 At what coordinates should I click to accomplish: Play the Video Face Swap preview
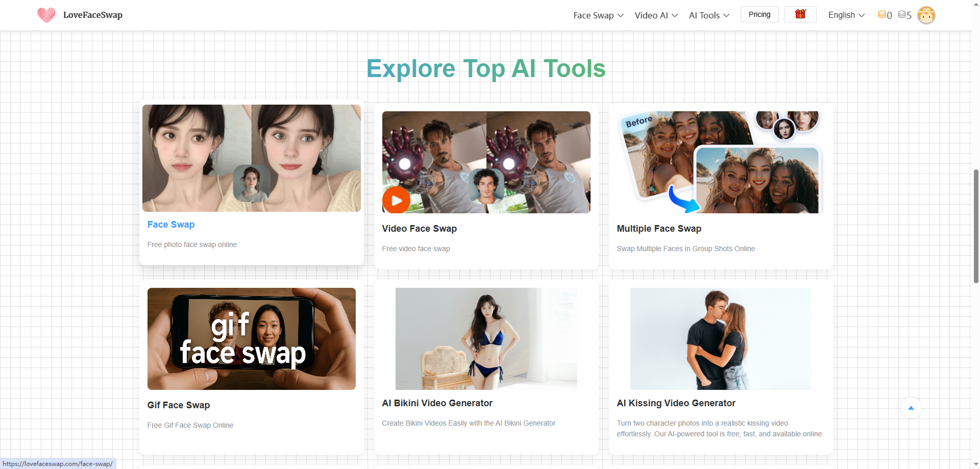[397, 200]
